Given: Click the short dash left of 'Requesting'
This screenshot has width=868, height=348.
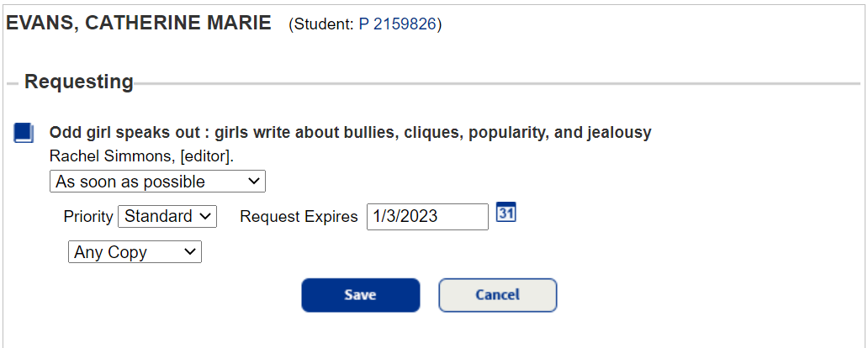Looking at the screenshot, I should (x=13, y=83).
